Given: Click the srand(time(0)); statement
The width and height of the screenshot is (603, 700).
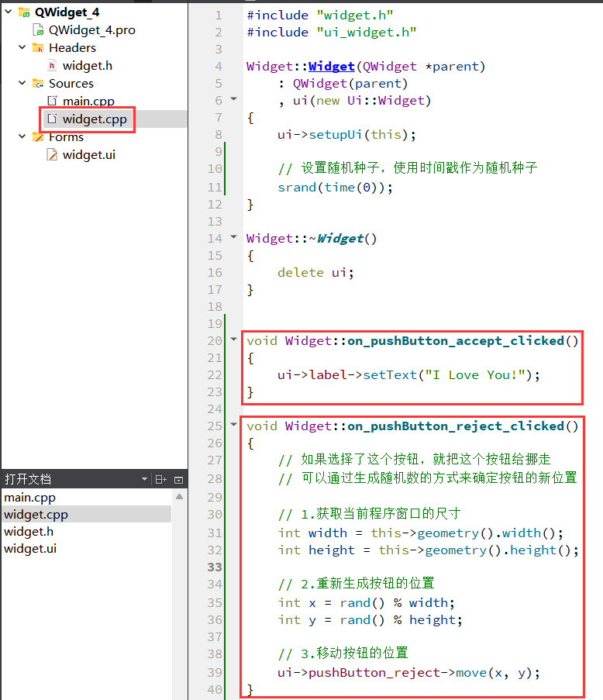Looking at the screenshot, I should 335,187.
